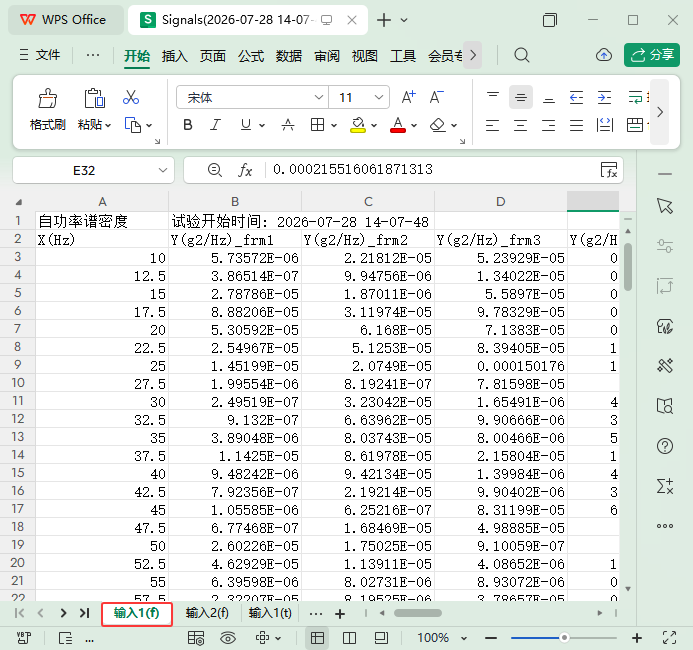This screenshot has width=693, height=650.
Task: Align text right horizontally
Action: (x=548, y=125)
